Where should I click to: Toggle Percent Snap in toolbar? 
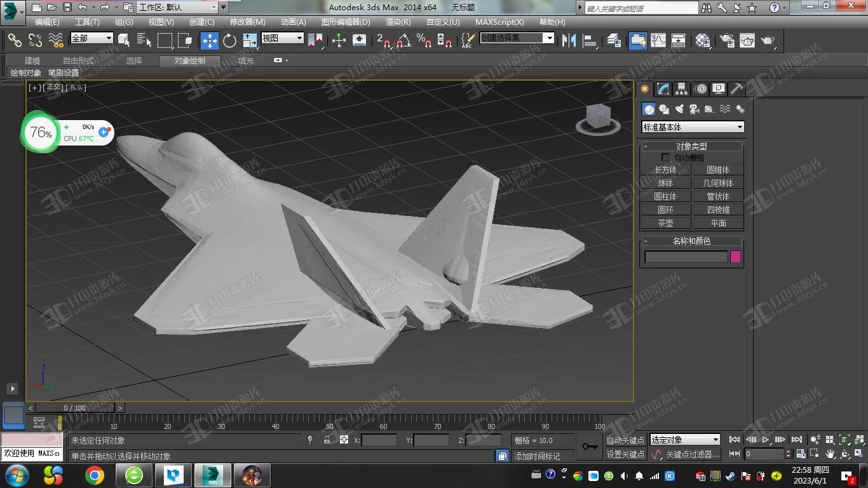pyautogui.click(x=424, y=40)
